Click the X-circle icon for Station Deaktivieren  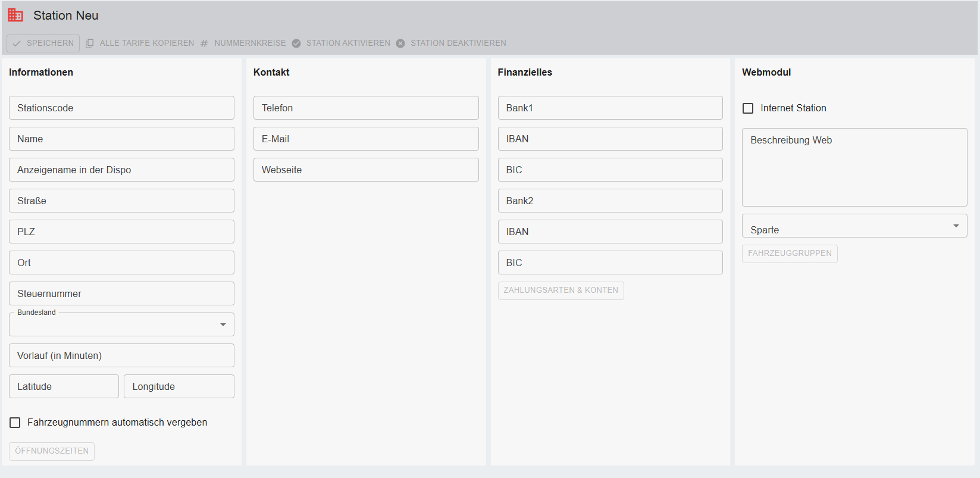tap(400, 43)
